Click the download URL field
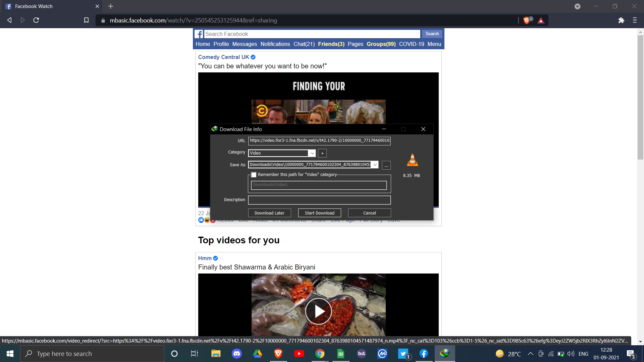644x362 pixels. [x=319, y=141]
